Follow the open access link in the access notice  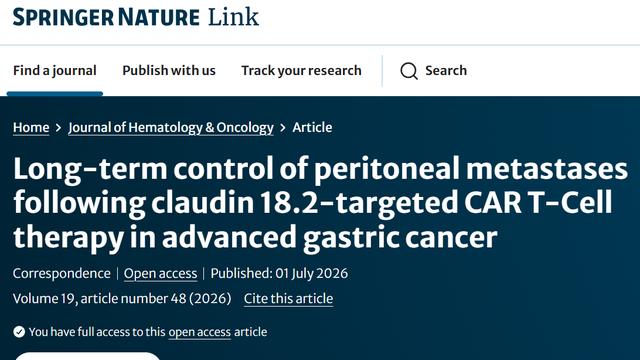pos(200,332)
